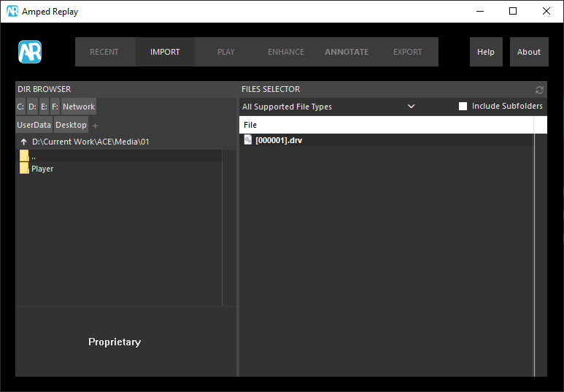Browse the E: drive
Screen dimensions: 564x392
pos(44,107)
